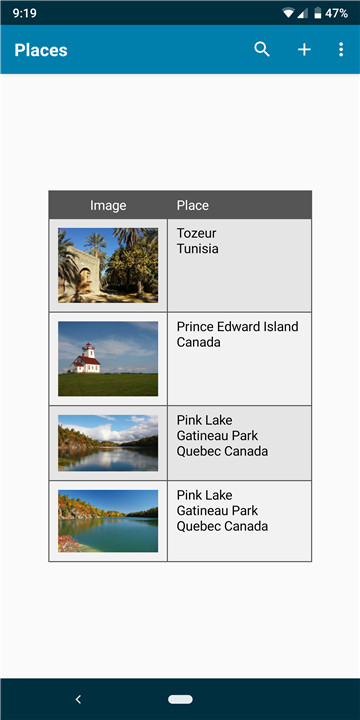Open the red-roofed lighthouse photo

[x=108, y=359]
